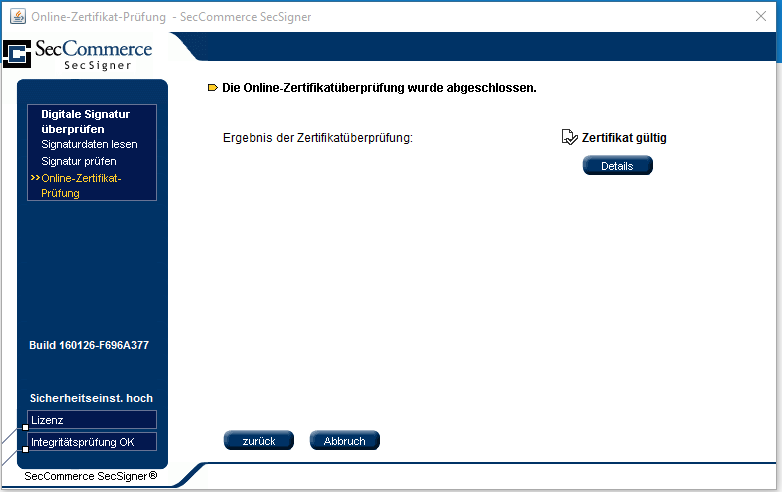Click the Digitale Signatur überprüfen heading
Screen dimensions: 782x492
[85, 121]
